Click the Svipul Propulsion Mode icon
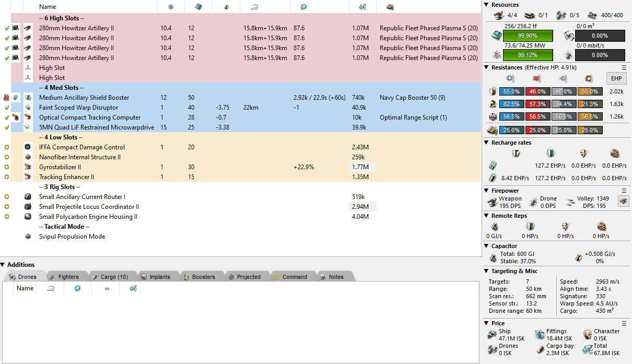This screenshot has width=632, height=364. coord(28,237)
